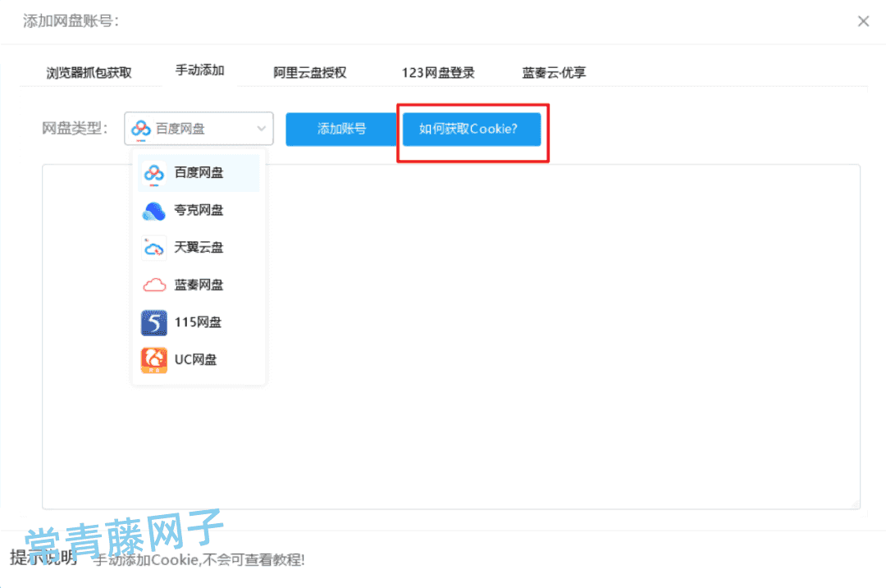The height and width of the screenshot is (588, 886).
Task: Click the 手动添加Cookie hint text
Action: coord(199,560)
